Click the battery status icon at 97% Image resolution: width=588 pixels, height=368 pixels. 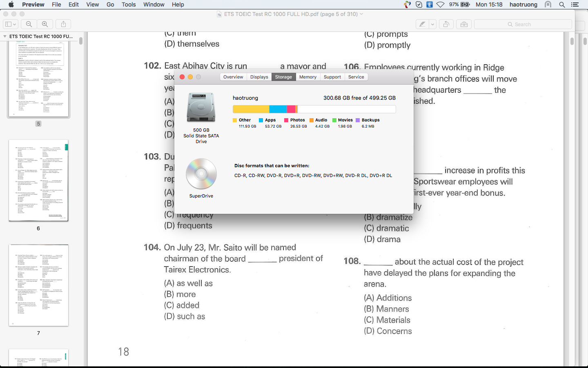[x=465, y=4]
